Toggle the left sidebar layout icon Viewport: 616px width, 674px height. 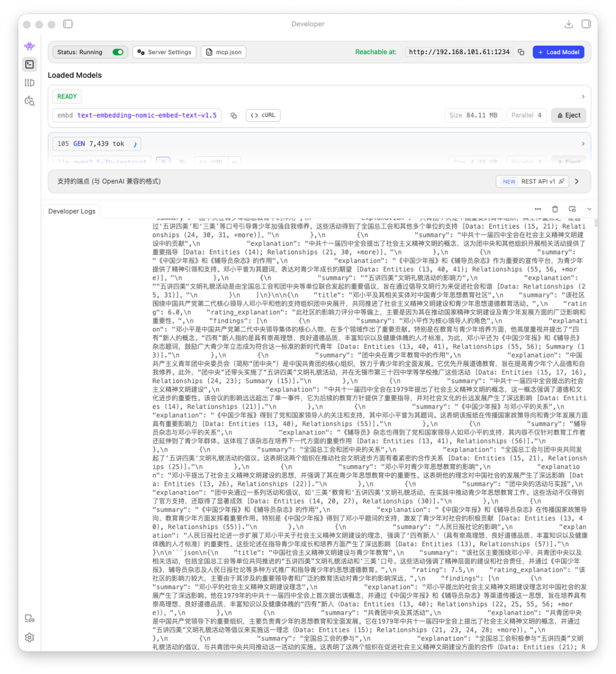[68, 24]
